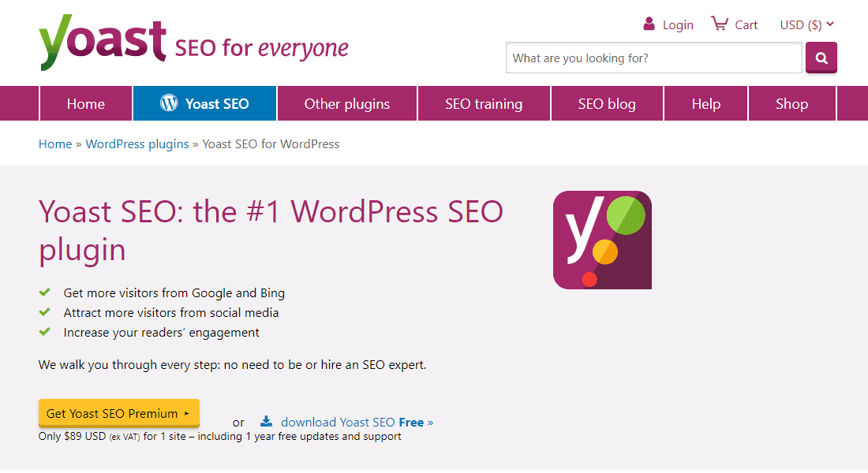Image resolution: width=868 pixels, height=473 pixels.
Task: Click the WordPress plugins breadcrumb link
Action: [x=137, y=143]
